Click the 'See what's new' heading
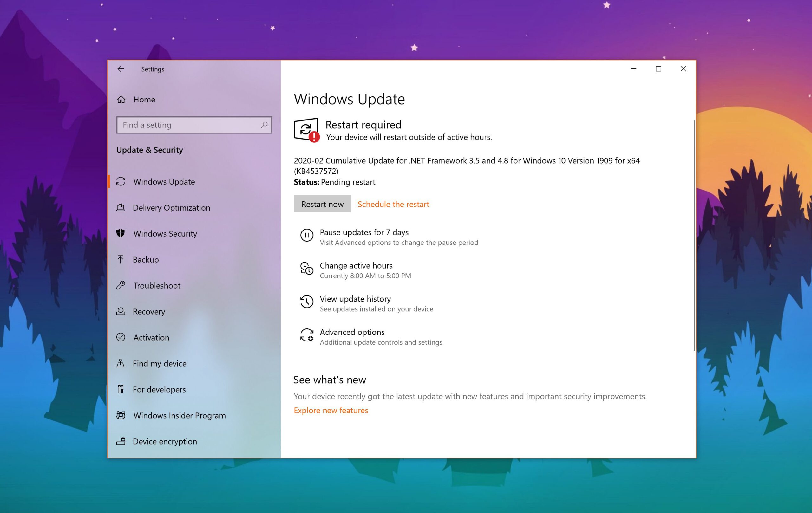812x513 pixels. tap(330, 380)
